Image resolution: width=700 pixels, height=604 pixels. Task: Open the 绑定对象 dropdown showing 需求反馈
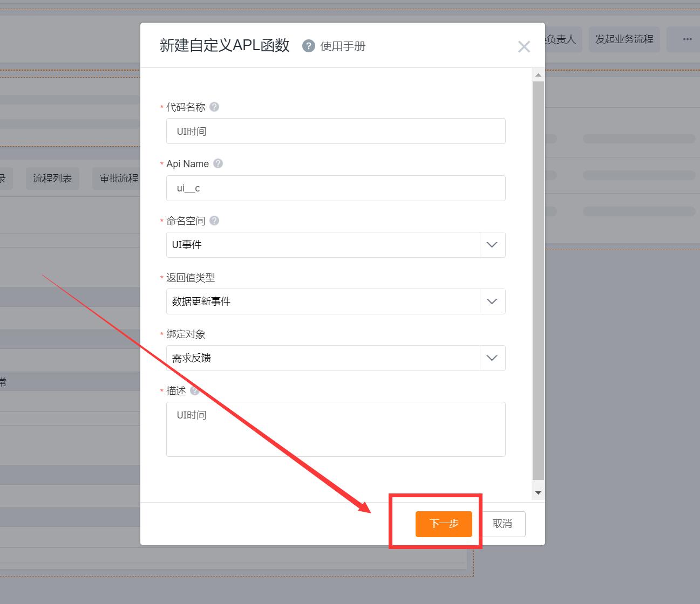coord(336,358)
